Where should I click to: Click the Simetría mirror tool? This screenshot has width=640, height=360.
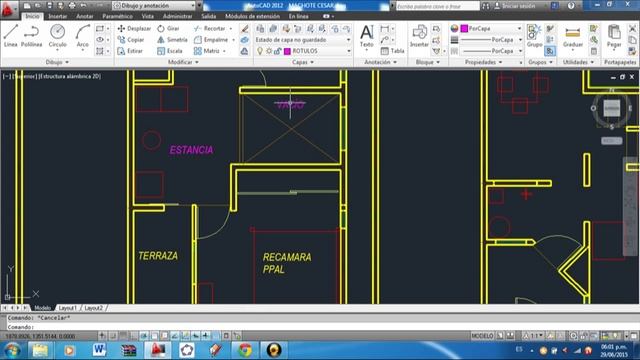[x=172, y=40]
